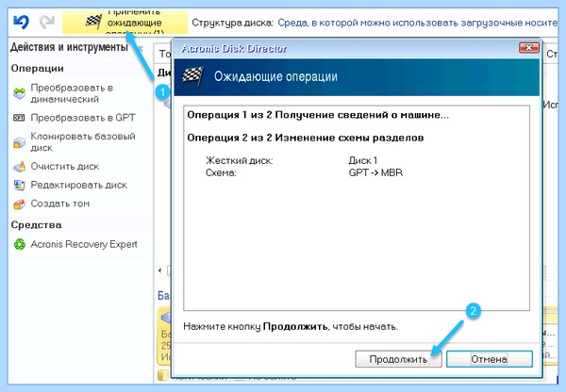
Task: Select Преобразовать в GPT operation
Action: tap(83, 118)
